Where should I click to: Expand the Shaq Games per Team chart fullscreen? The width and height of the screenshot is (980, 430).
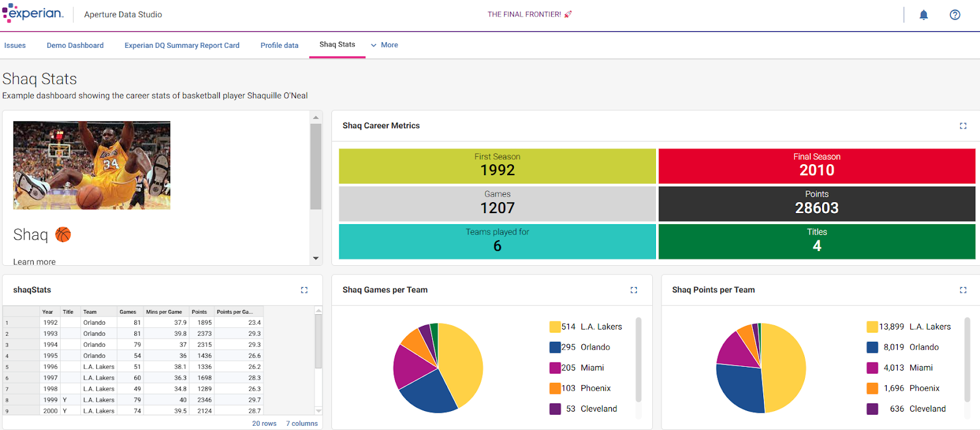pyautogui.click(x=633, y=290)
